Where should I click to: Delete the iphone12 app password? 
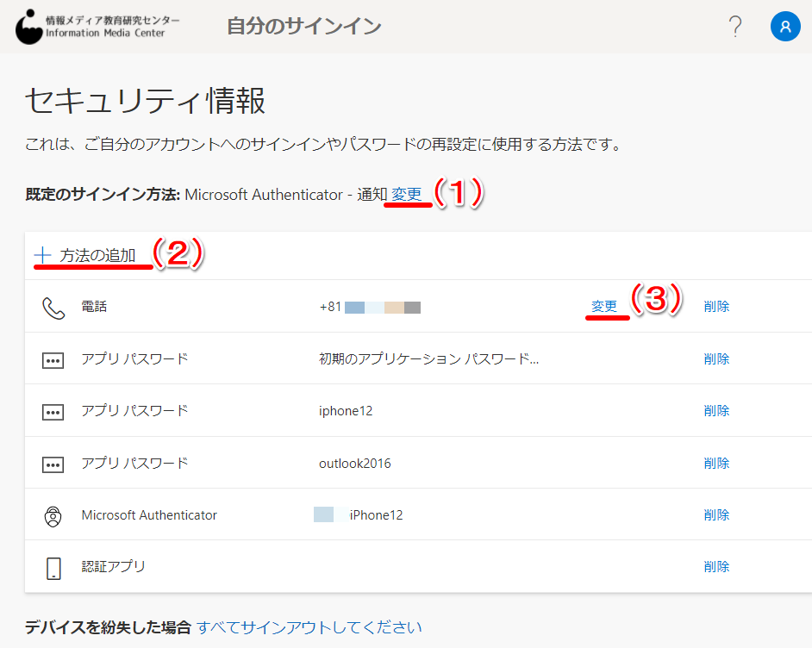[716, 410]
